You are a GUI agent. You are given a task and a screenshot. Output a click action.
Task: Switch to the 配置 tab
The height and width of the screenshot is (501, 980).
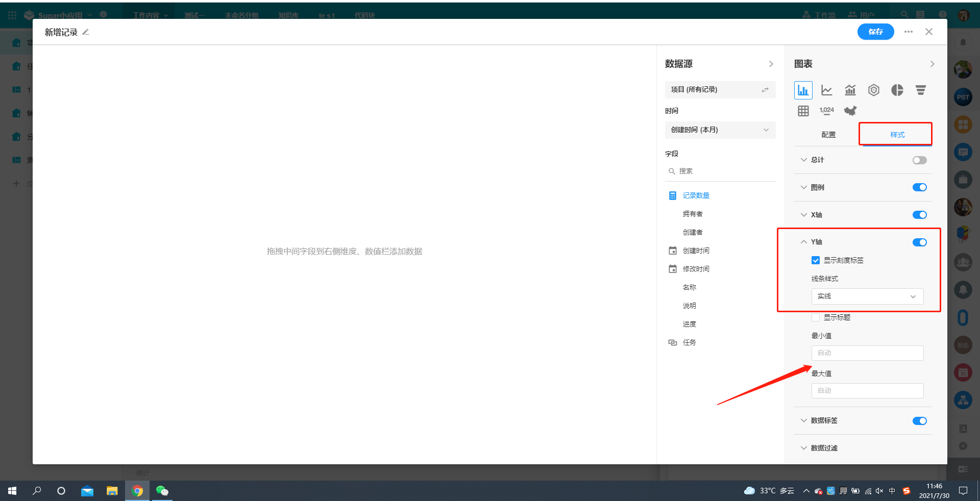[828, 135]
